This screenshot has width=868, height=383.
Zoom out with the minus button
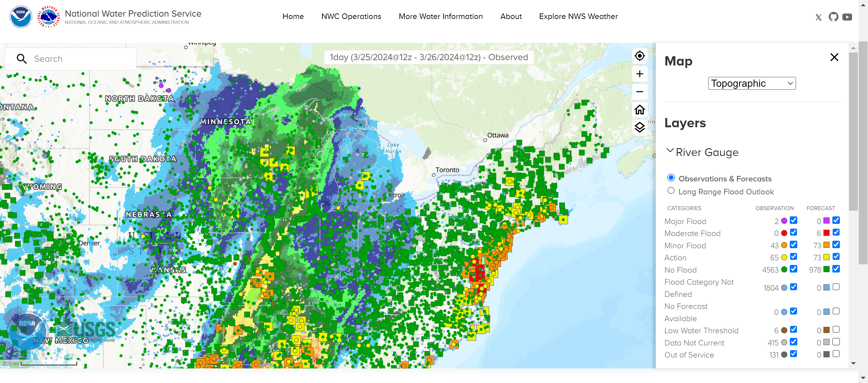[639, 92]
